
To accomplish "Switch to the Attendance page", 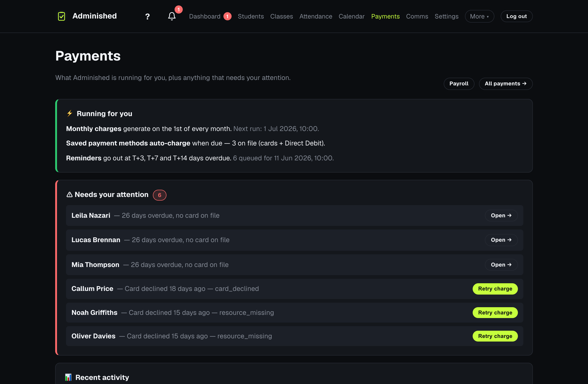I will pos(316,16).
